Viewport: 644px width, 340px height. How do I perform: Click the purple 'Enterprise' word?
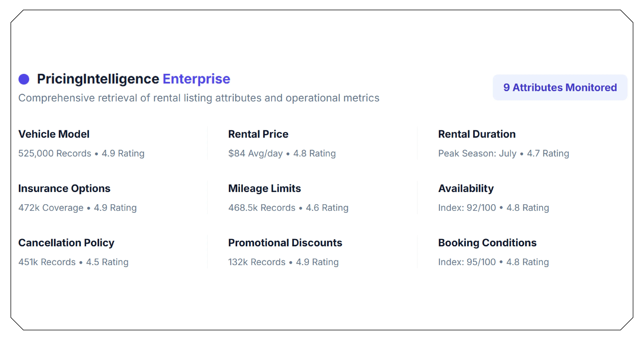(x=197, y=79)
